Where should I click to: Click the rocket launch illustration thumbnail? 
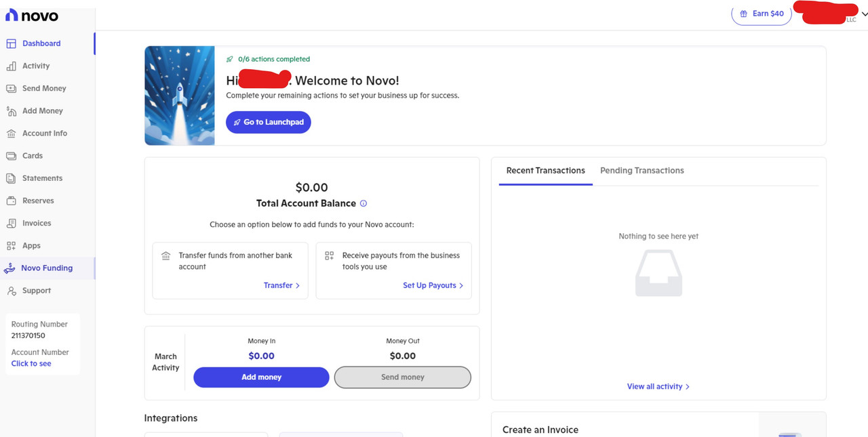click(180, 96)
